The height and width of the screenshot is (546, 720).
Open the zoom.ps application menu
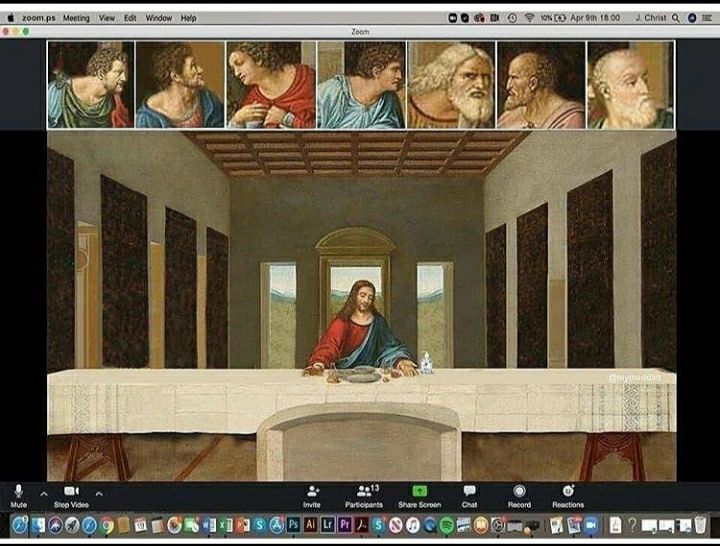[39, 18]
